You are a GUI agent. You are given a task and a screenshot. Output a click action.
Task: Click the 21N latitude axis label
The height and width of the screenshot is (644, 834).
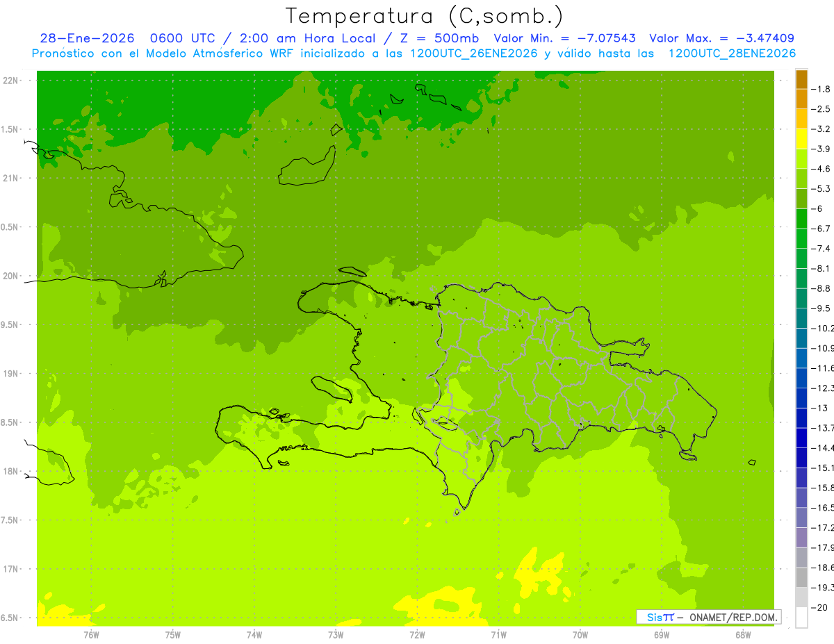pos(12,178)
